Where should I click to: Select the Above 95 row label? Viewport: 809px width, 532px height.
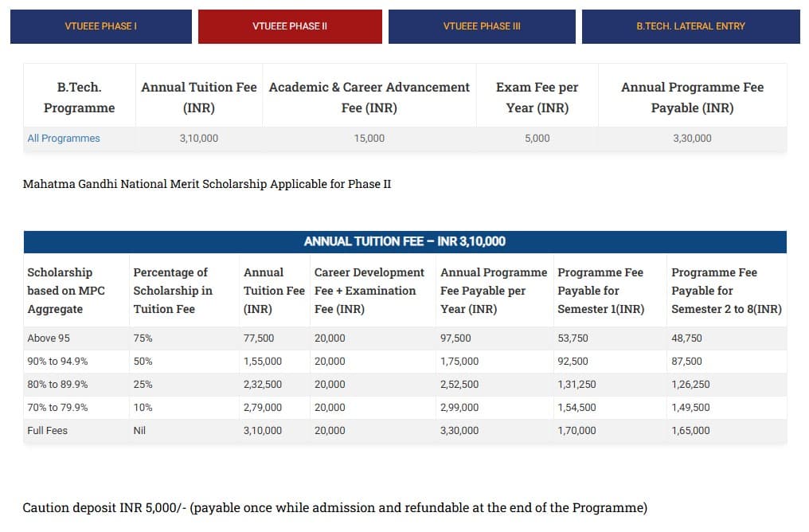(49, 338)
